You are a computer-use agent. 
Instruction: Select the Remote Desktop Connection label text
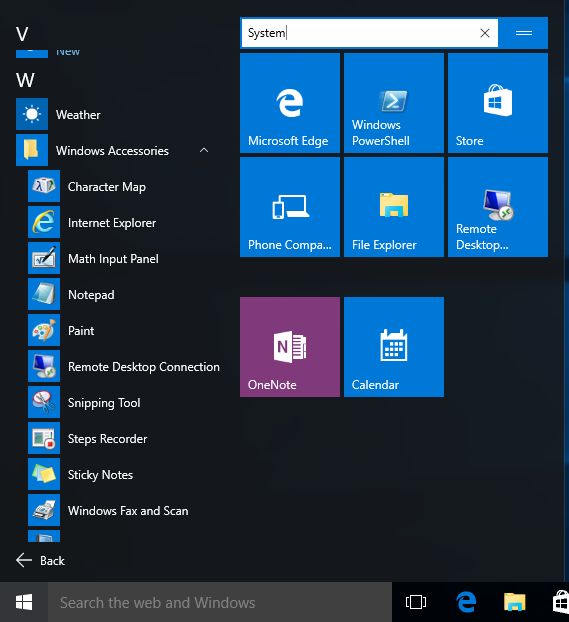coord(144,367)
